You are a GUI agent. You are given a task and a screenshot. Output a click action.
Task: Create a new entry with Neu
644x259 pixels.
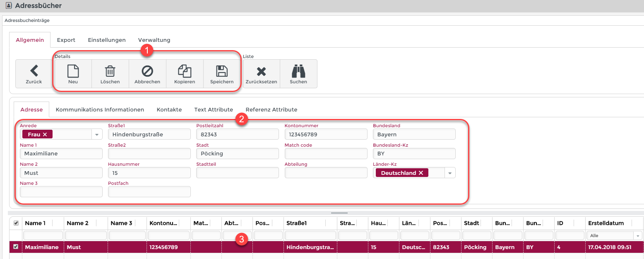[x=73, y=74]
